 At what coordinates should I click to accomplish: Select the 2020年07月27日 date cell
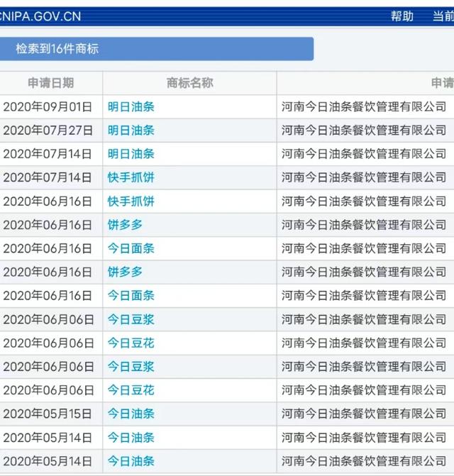point(48,131)
